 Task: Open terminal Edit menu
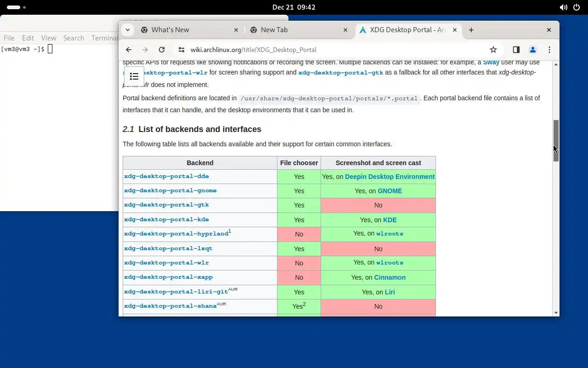[28, 38]
